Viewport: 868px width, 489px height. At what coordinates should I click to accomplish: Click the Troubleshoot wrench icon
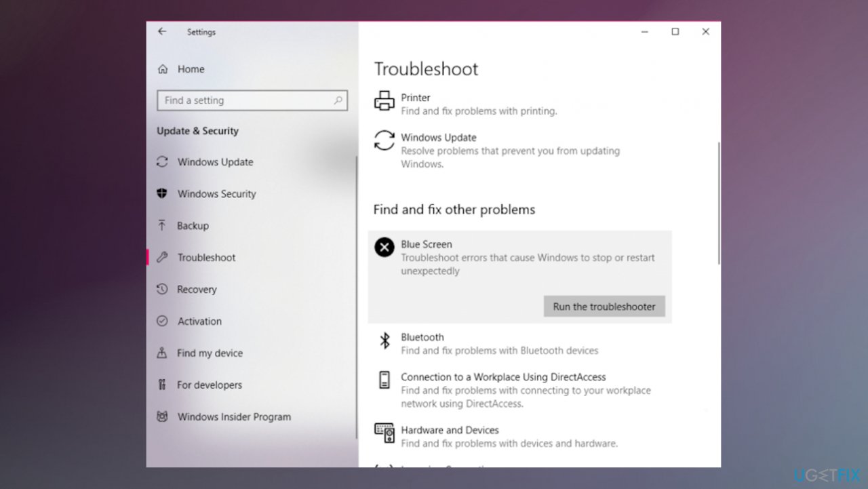tap(162, 258)
